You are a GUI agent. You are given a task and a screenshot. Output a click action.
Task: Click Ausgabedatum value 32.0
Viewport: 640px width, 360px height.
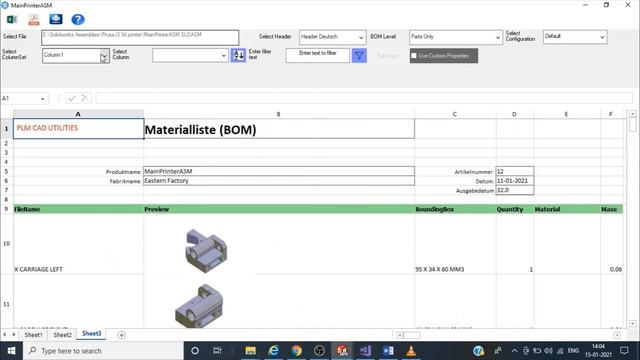coord(514,190)
